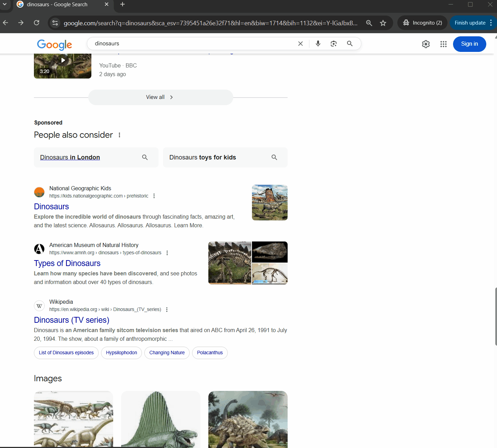
Task: Click the voice search microphone icon
Action: pyautogui.click(x=318, y=44)
